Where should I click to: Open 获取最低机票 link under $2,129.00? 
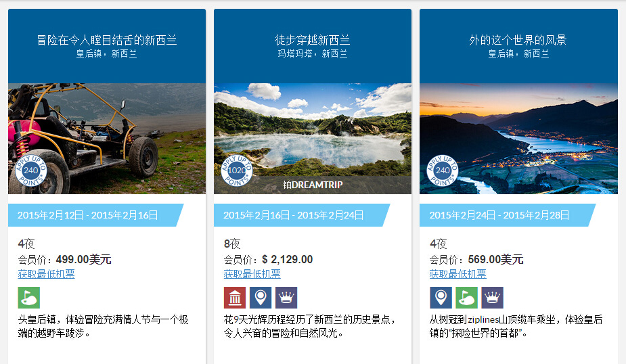pyautogui.click(x=252, y=274)
